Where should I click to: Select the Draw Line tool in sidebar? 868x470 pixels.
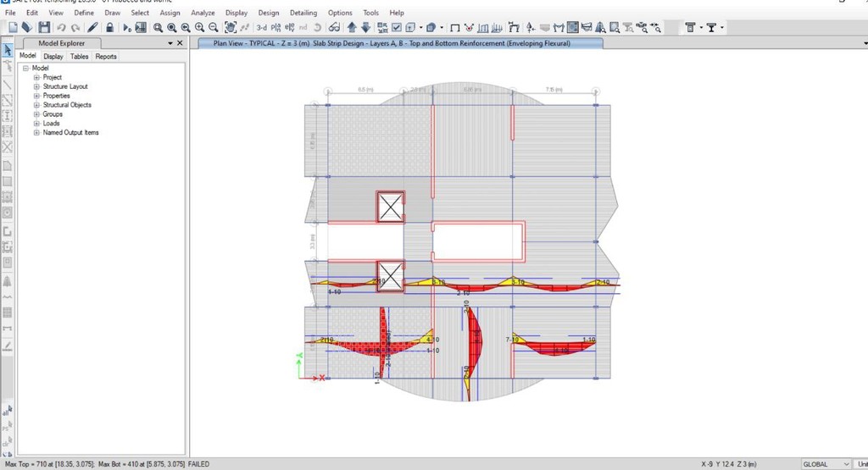8,85
